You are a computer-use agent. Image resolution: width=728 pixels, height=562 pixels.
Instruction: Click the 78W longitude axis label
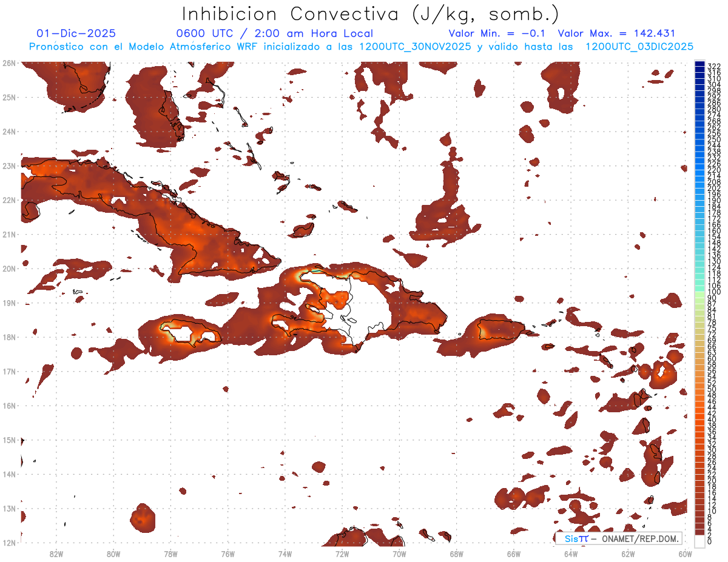click(x=170, y=553)
